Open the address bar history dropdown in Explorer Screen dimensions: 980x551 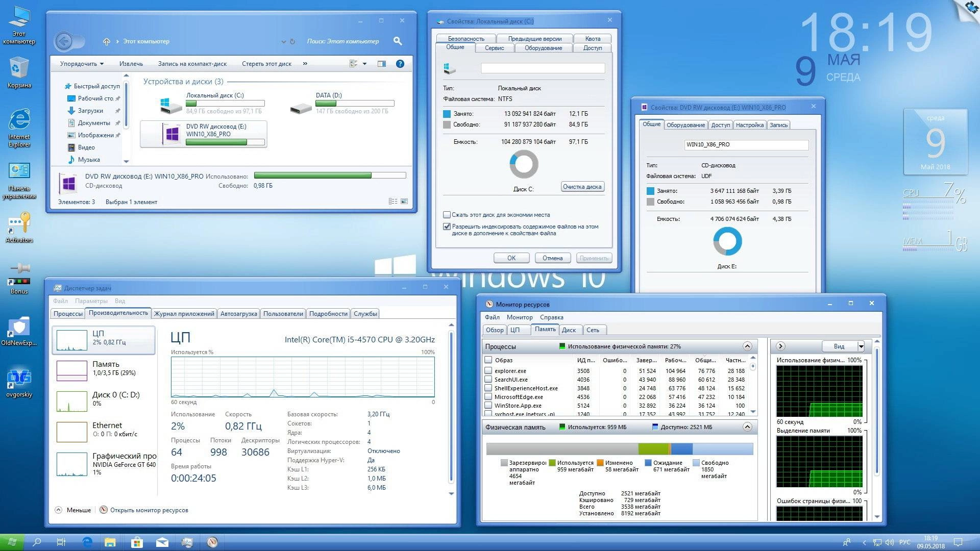point(283,41)
